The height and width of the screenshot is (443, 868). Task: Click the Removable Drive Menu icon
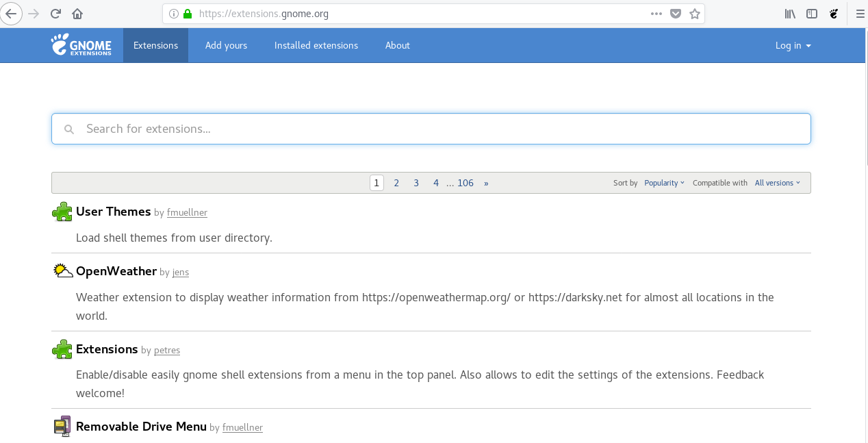click(x=62, y=427)
